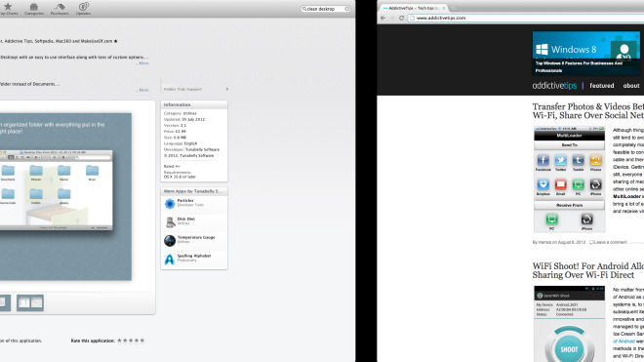Image resolution: width=644 pixels, height=362 pixels.
Task: Click the SHOOT button in WiFi Shoot image
Action: pyautogui.click(x=569, y=349)
